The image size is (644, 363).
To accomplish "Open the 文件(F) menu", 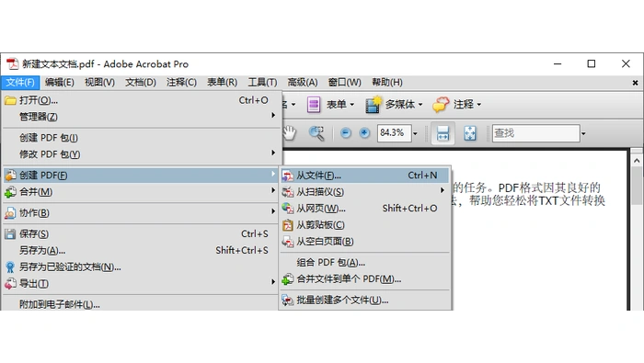I will click(x=20, y=83).
